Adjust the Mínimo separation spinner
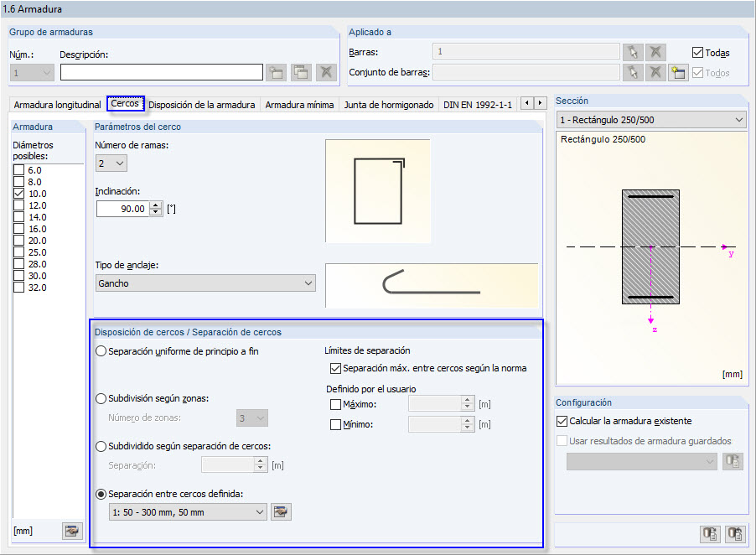 [467, 424]
